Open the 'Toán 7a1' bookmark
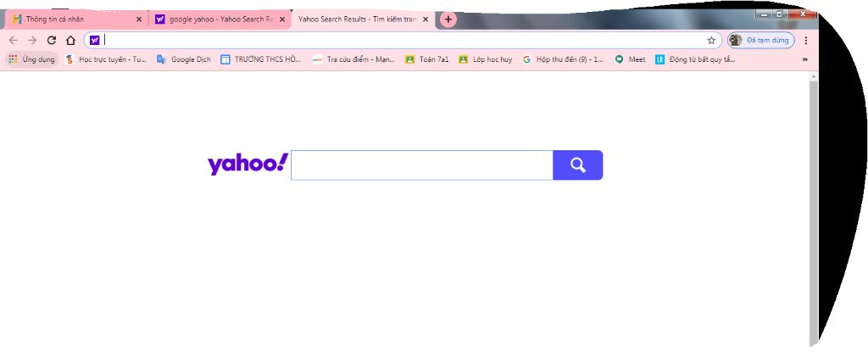 click(x=427, y=59)
